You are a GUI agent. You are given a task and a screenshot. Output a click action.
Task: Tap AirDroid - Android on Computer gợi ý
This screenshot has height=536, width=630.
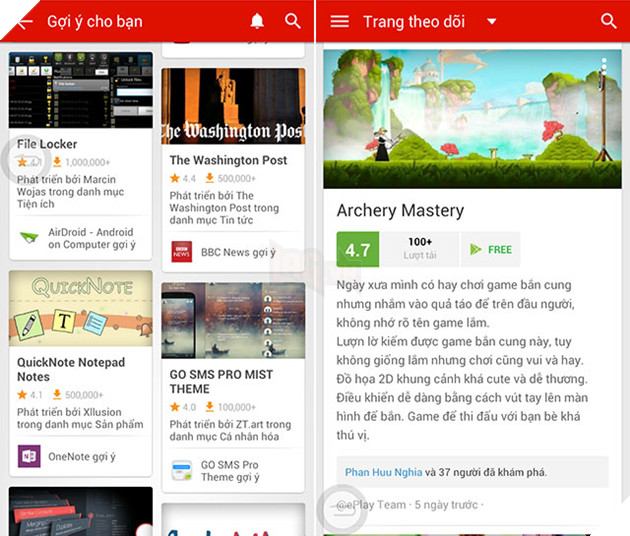point(92,238)
